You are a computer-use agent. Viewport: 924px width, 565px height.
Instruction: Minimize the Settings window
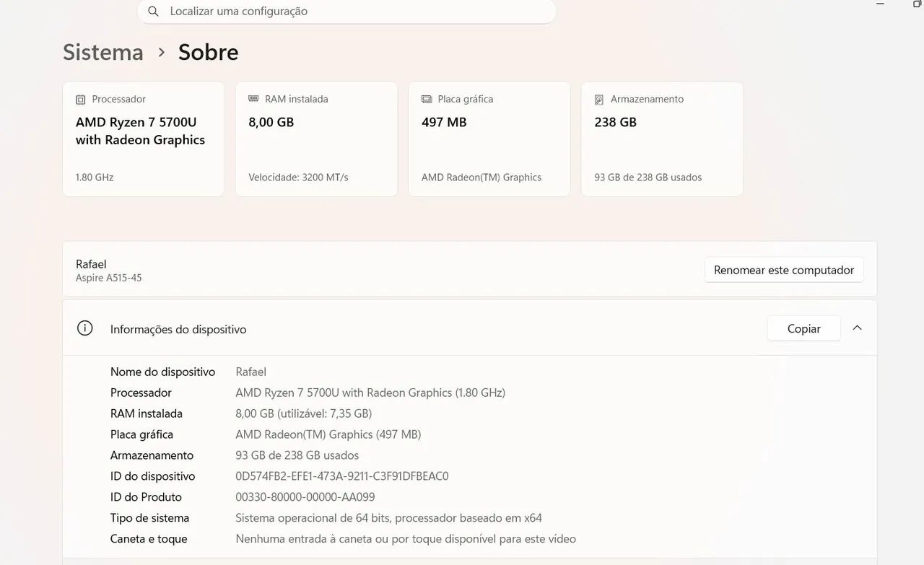pyautogui.click(x=880, y=4)
